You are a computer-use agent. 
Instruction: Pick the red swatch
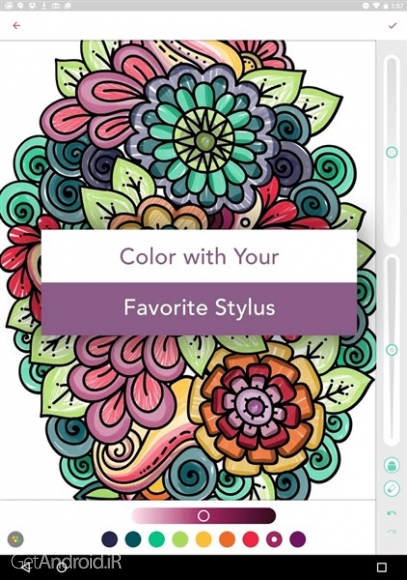250,539
